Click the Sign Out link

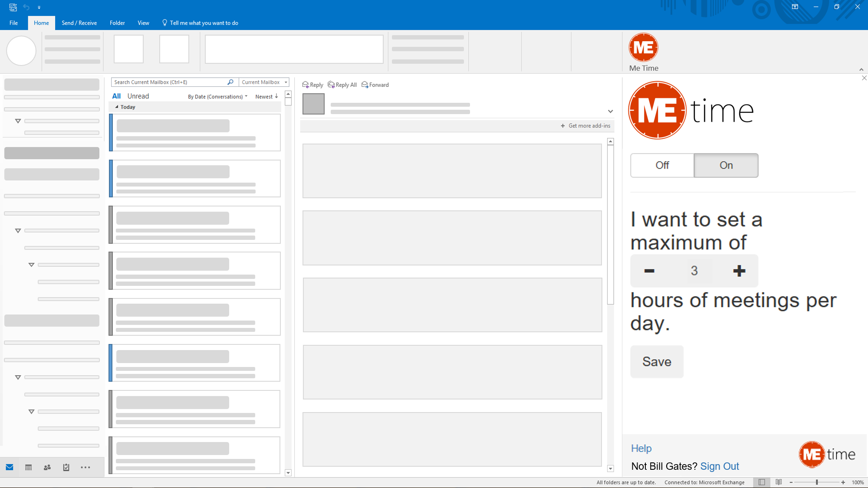(x=719, y=466)
